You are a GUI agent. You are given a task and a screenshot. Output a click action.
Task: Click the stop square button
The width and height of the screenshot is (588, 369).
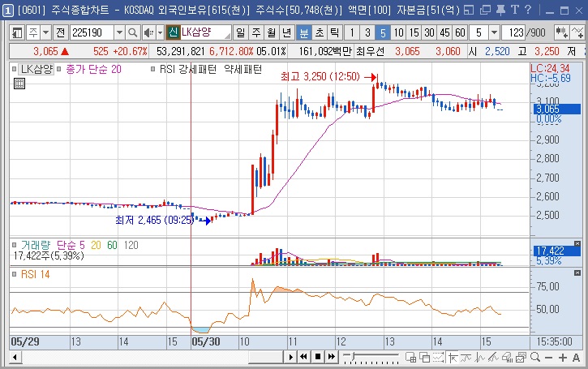coord(318,357)
